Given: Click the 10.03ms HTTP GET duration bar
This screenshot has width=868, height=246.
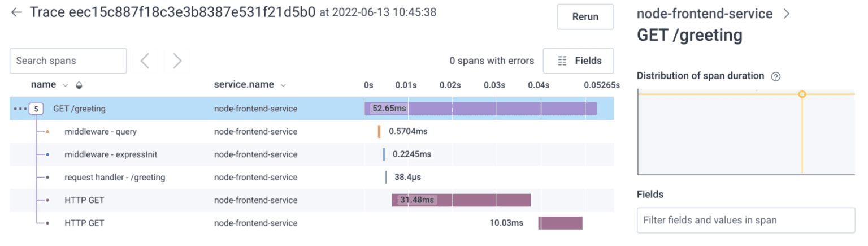Looking at the screenshot, I should pyautogui.click(x=560, y=223).
